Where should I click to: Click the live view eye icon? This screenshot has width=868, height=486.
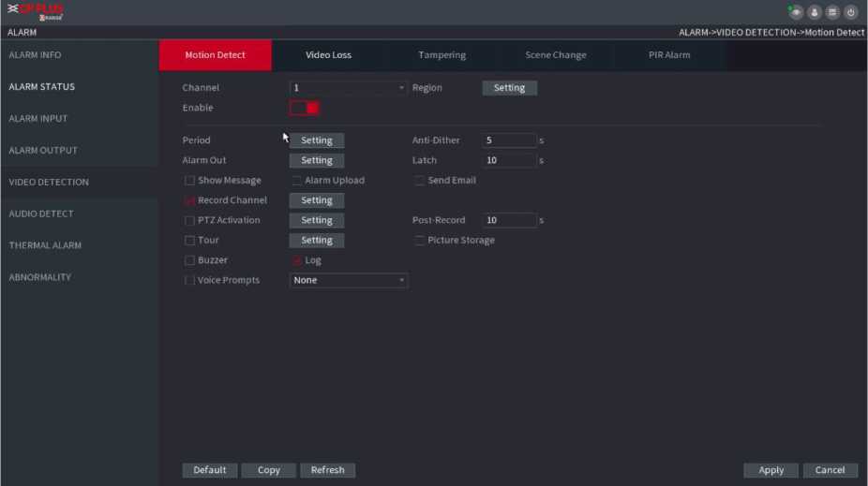click(x=796, y=12)
